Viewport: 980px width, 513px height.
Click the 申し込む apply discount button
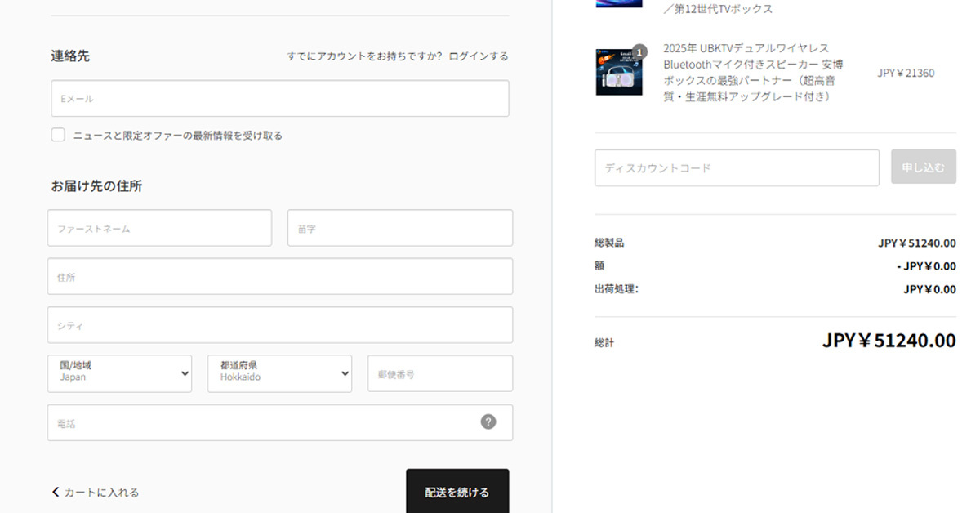[x=923, y=167]
